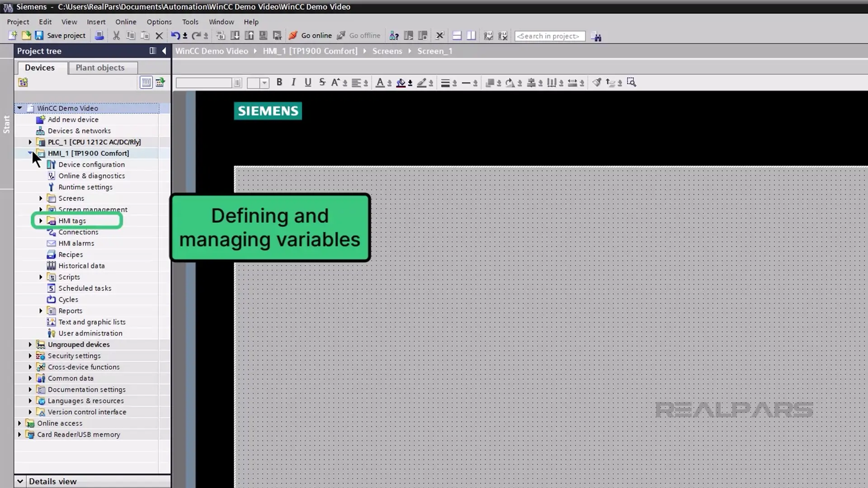The image size is (868, 488).
Task: Expand Online access node
Action: (x=19, y=423)
